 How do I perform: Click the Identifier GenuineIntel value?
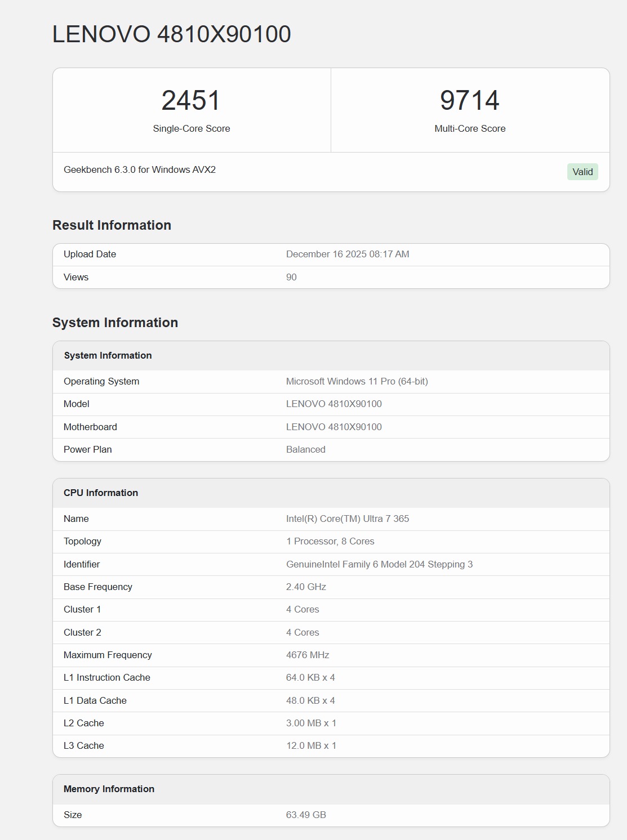pos(380,564)
